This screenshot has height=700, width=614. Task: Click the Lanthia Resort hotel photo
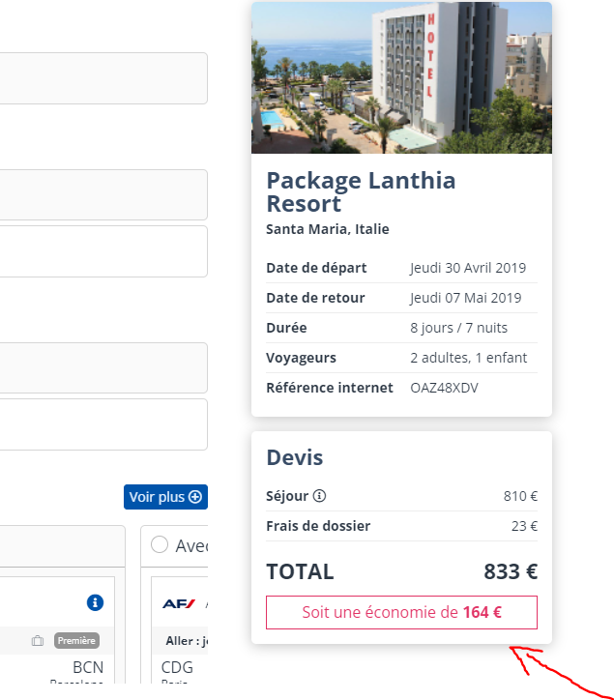coord(401,77)
